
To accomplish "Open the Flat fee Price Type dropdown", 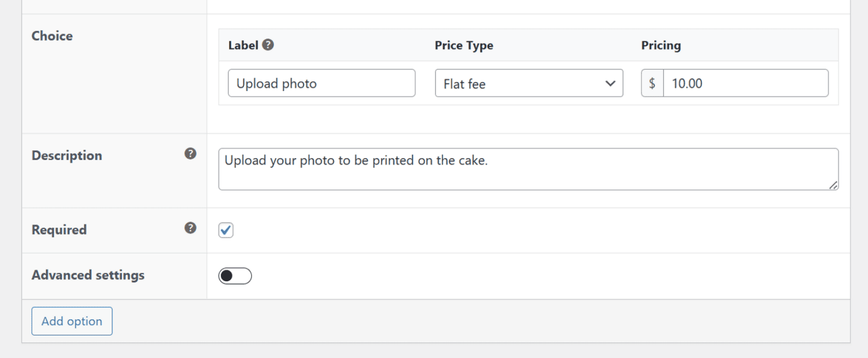I will (x=528, y=83).
